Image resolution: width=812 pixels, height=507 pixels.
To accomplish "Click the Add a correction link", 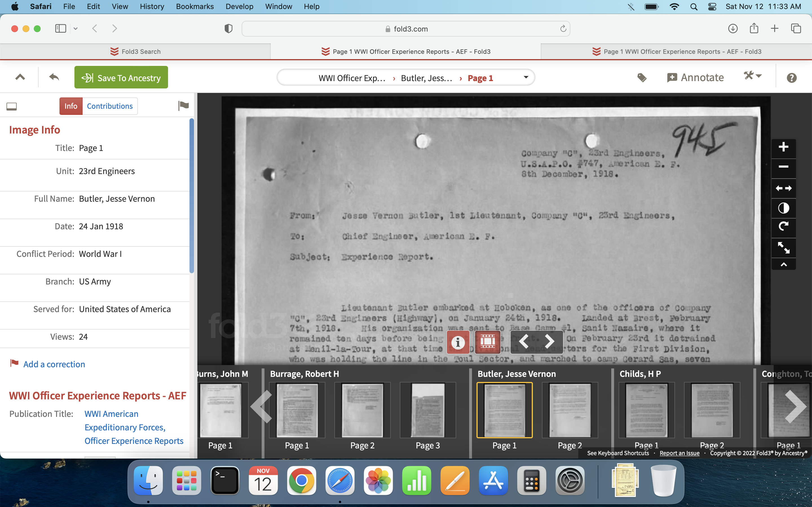I will (x=54, y=364).
